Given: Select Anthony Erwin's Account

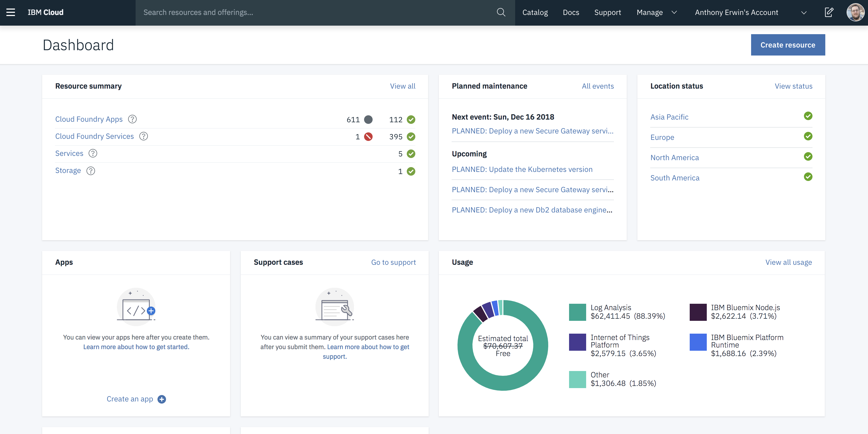Looking at the screenshot, I should (737, 13).
